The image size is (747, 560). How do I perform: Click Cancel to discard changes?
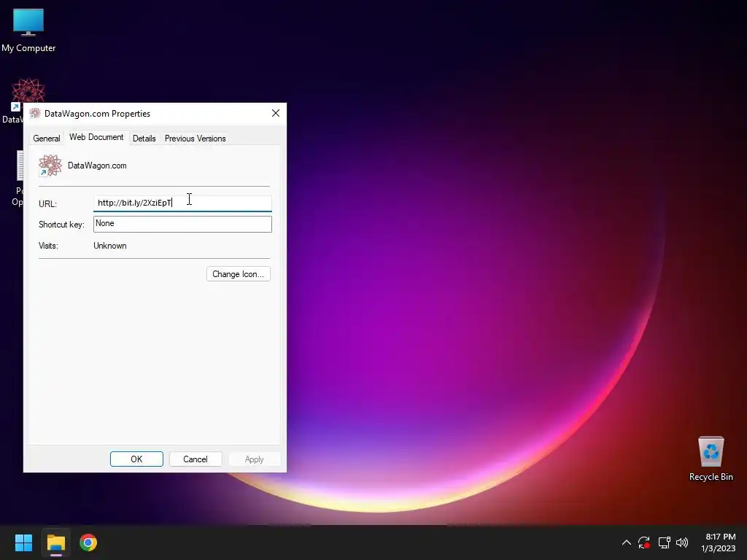[x=196, y=459]
